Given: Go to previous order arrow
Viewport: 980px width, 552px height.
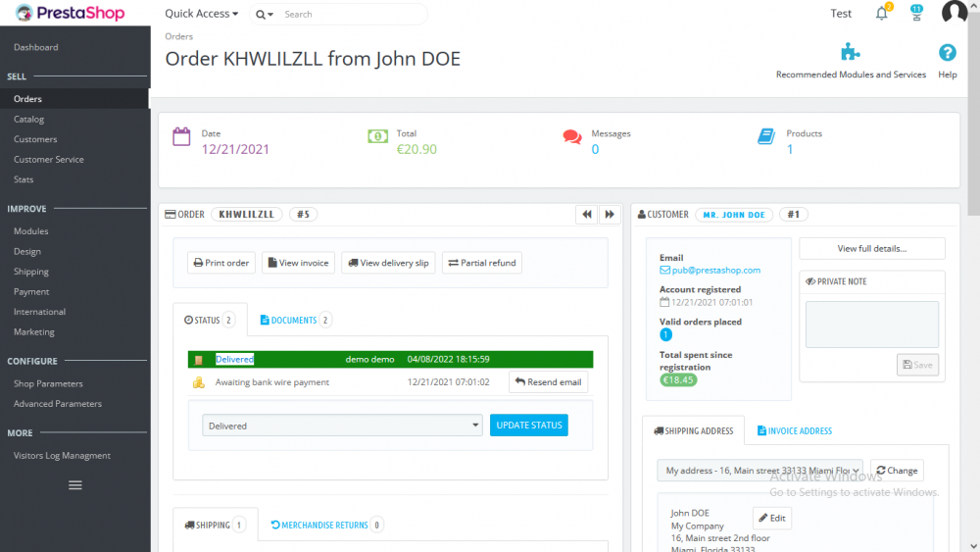Looking at the screenshot, I should coord(587,215).
